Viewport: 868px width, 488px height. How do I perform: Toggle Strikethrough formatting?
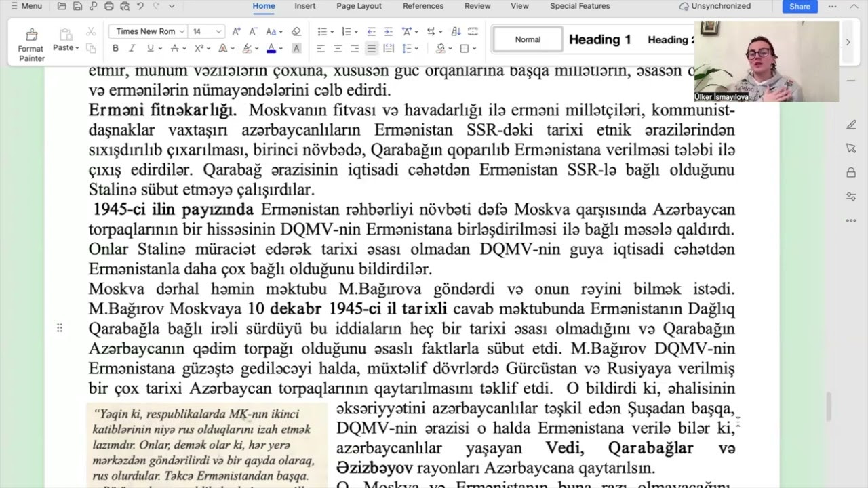tap(174, 48)
